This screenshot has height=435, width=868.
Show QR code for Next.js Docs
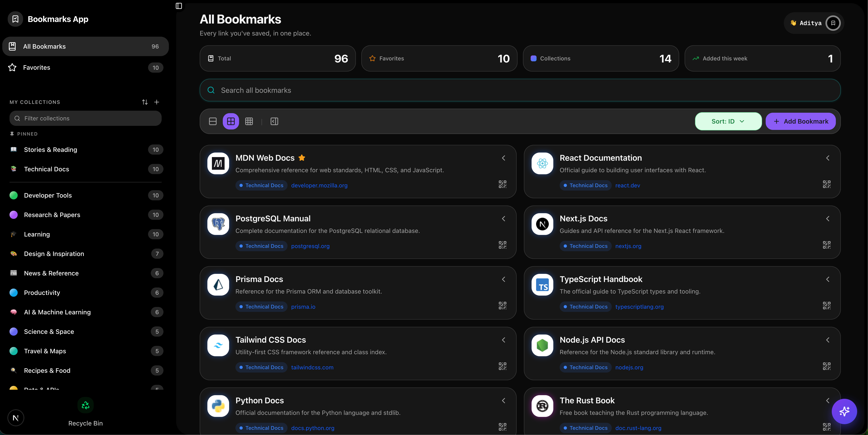tap(827, 245)
